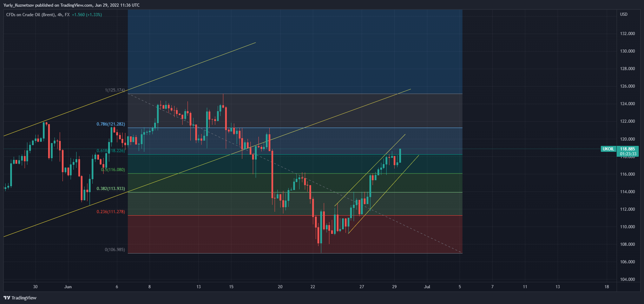Viewport: 644px width, 304px height.
Task: Click the 01:23:33 countdown timer
Action: 628,154
